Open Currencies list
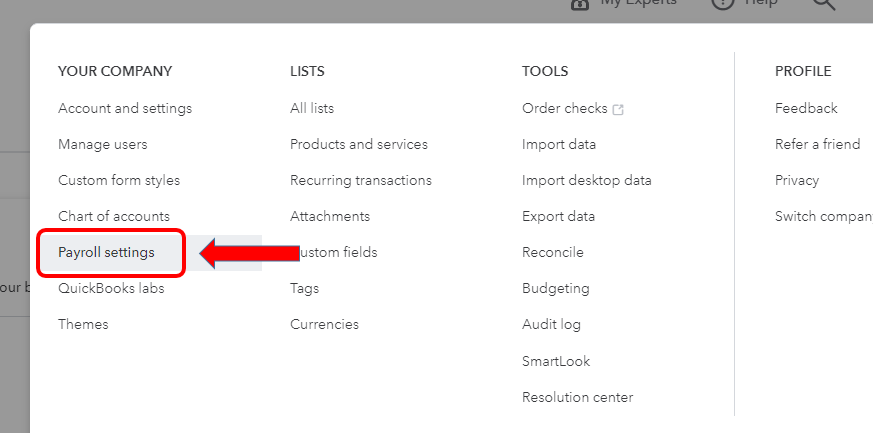This screenshot has width=873, height=433. click(x=324, y=324)
